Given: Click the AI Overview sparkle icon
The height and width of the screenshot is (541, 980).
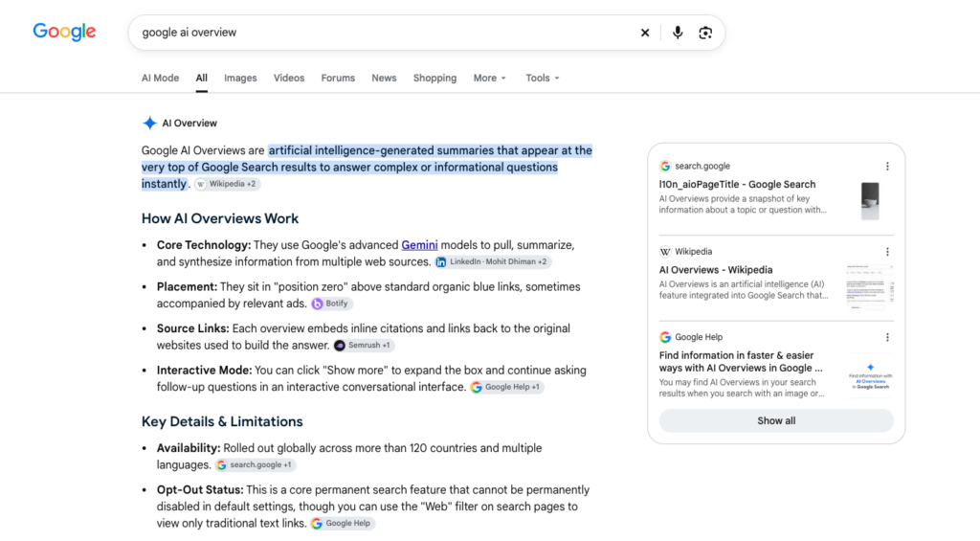Looking at the screenshot, I should tap(149, 124).
